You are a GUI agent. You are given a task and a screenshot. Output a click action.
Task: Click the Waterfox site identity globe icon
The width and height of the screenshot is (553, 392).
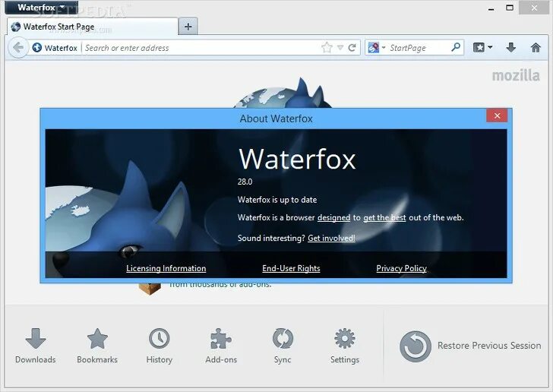click(37, 47)
